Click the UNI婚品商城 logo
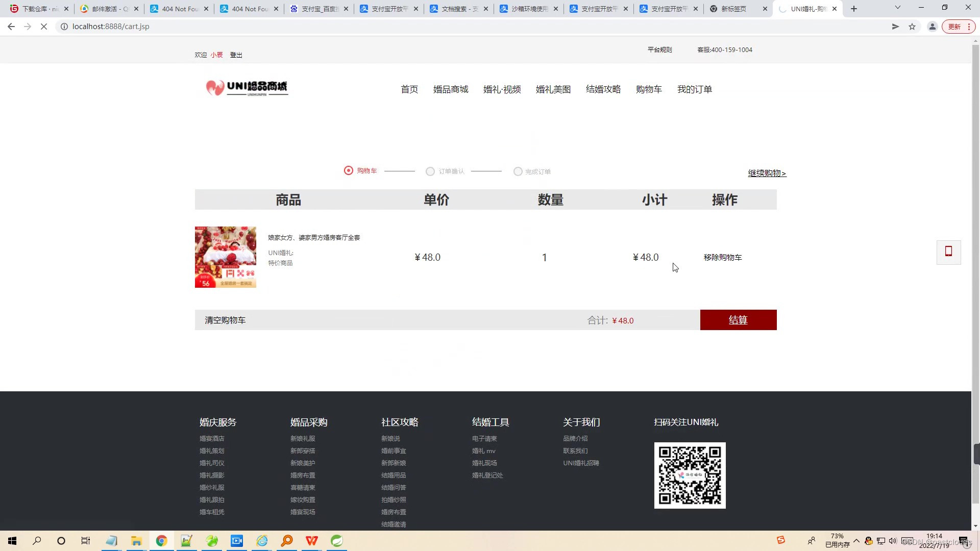The image size is (980, 551). point(247,88)
